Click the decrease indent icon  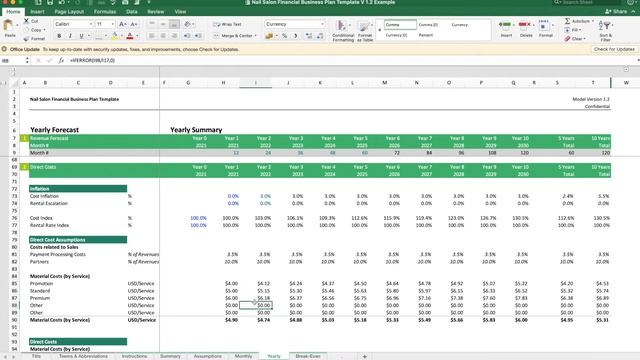187,36
